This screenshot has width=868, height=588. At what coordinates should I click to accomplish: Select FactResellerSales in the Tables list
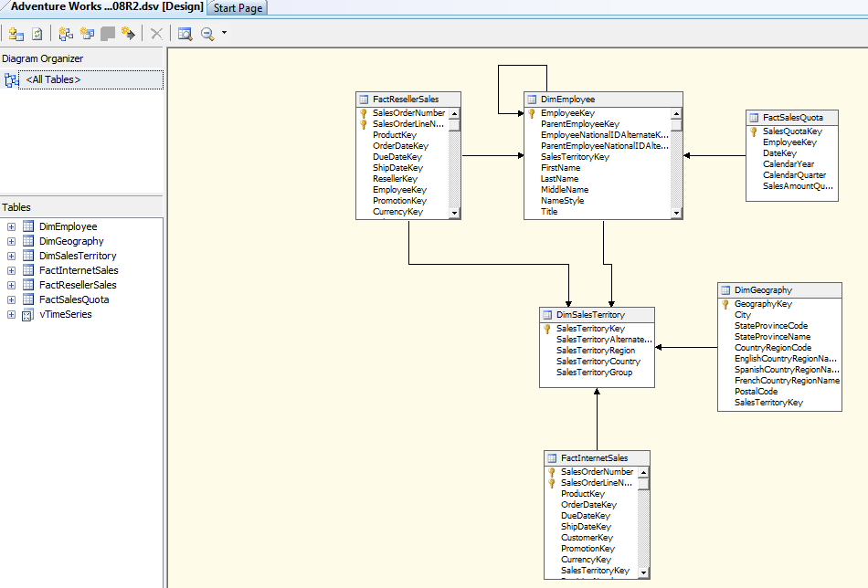click(78, 286)
